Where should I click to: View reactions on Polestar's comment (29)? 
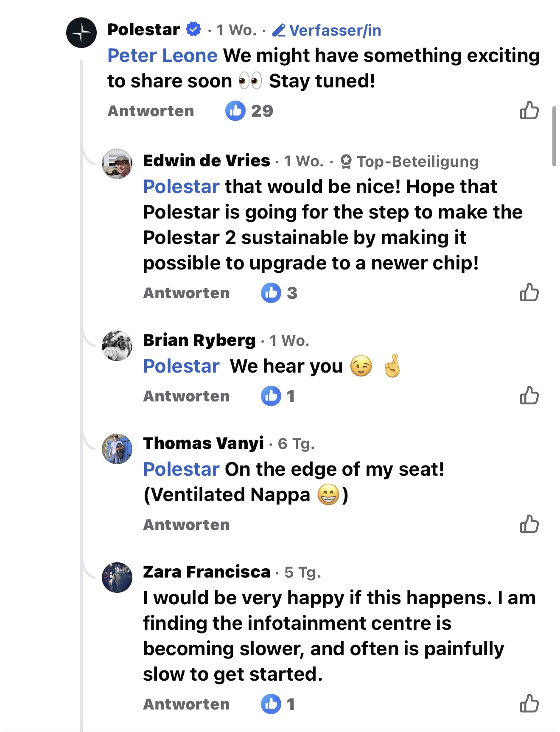coord(249,111)
